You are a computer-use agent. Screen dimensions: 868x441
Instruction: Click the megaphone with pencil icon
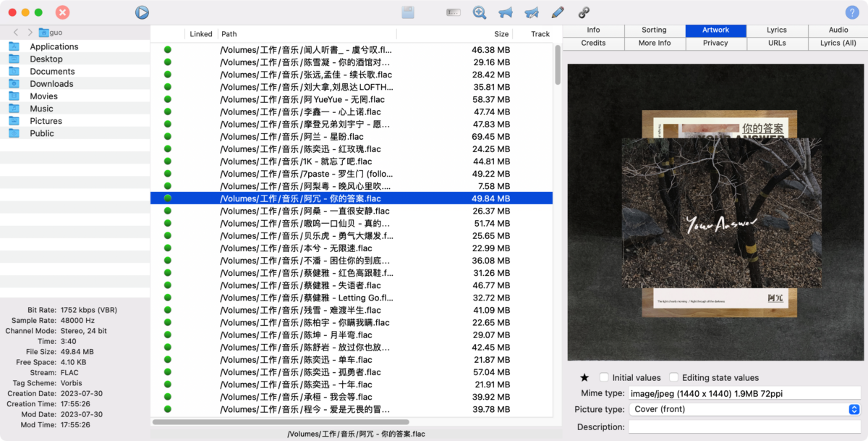coord(531,12)
